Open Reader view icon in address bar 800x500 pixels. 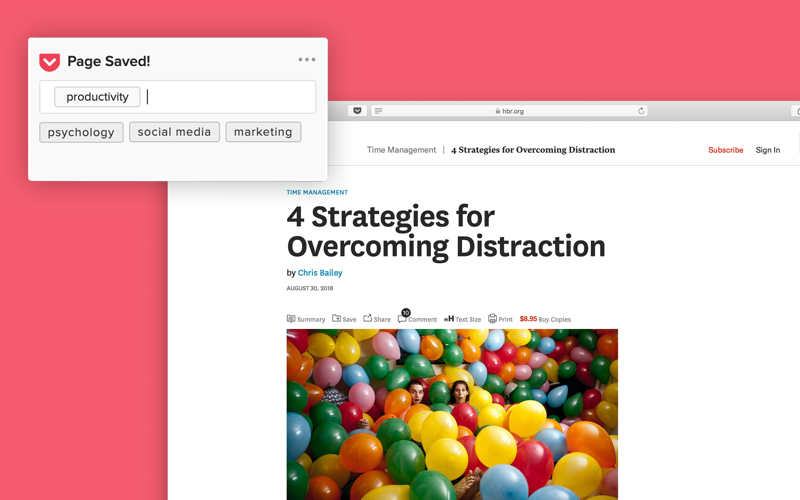click(379, 111)
